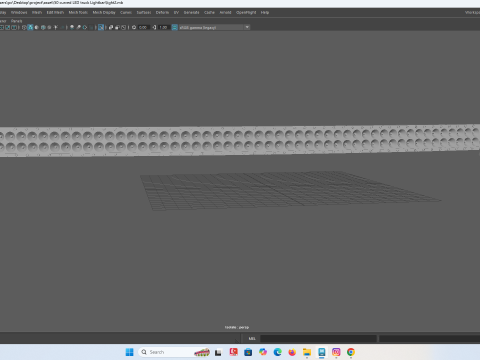Toggle the Shadows icon
The height and width of the screenshot is (360, 480).
[62, 27]
